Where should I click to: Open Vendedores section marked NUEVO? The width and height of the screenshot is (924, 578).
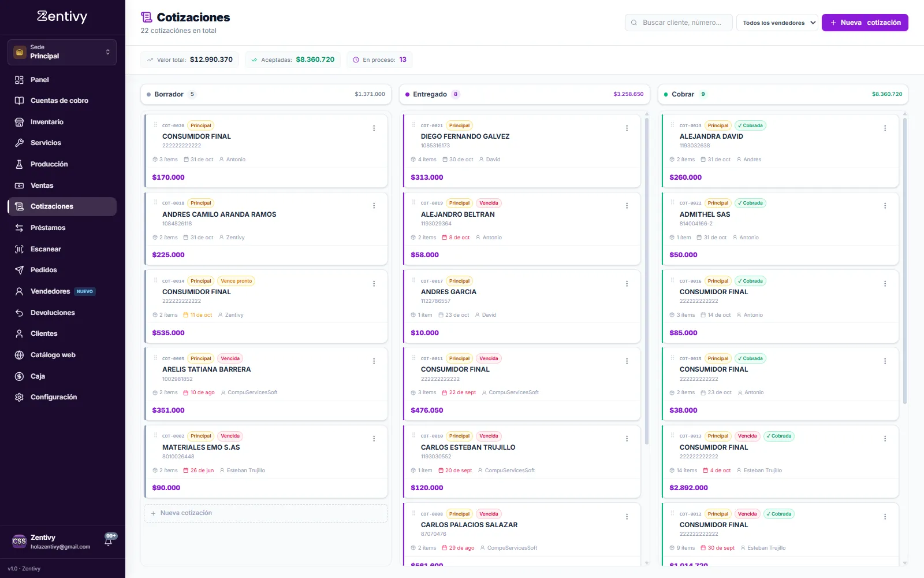click(62, 291)
